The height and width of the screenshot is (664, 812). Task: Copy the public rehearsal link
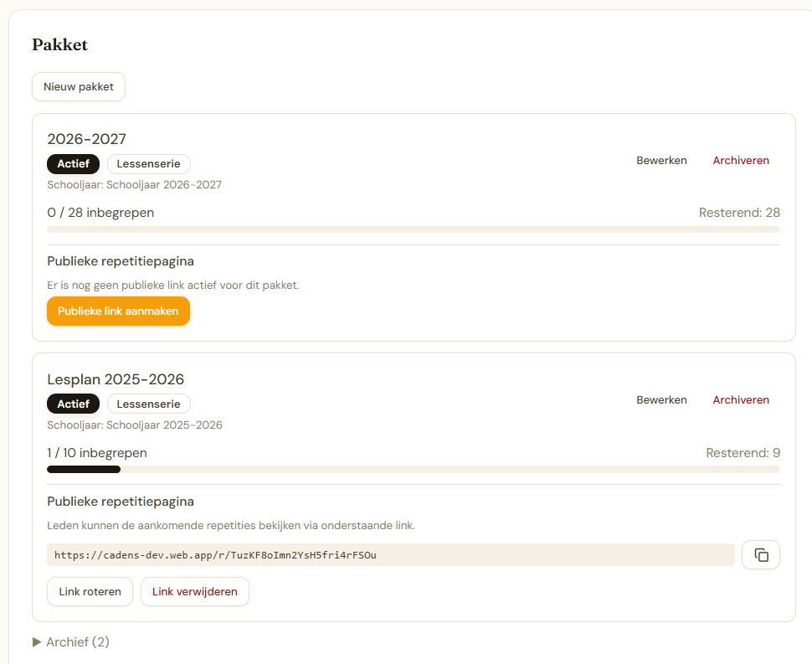760,555
